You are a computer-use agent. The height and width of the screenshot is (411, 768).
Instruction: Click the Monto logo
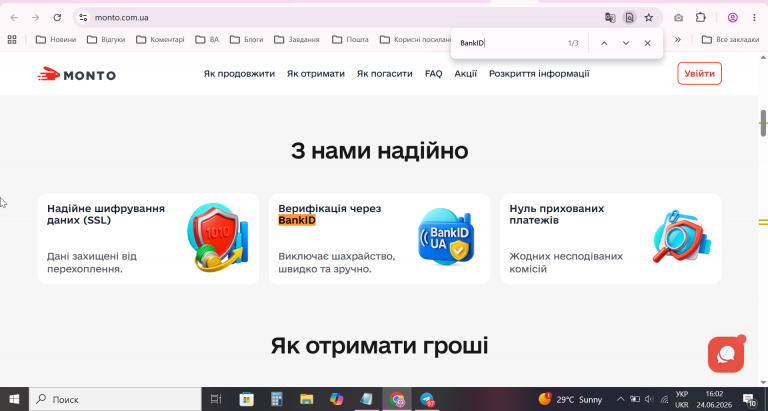pyautogui.click(x=77, y=74)
